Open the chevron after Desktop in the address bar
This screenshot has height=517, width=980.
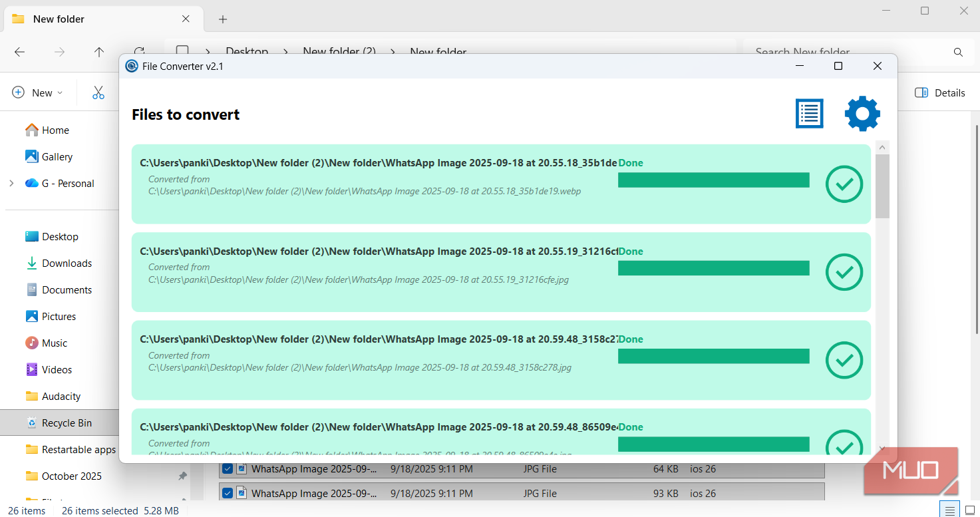pos(285,52)
